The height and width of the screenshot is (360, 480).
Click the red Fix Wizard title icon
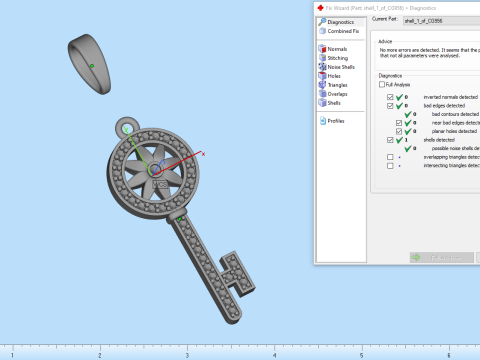point(320,8)
